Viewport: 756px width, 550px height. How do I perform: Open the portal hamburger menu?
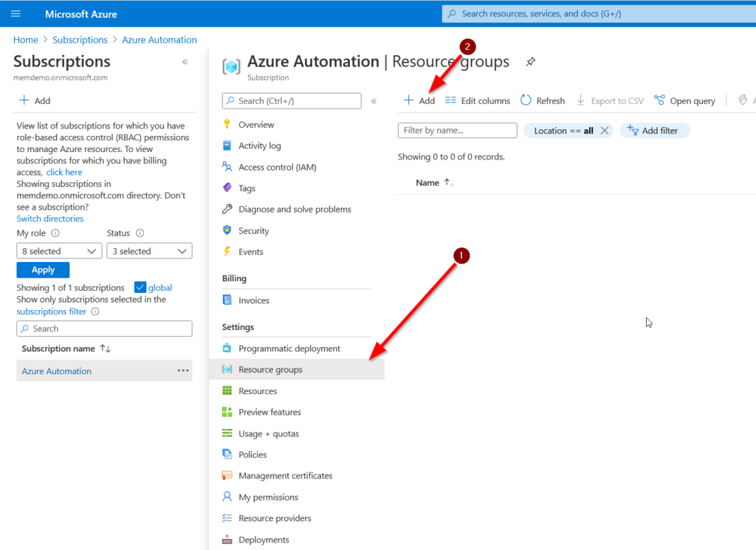[x=16, y=13]
